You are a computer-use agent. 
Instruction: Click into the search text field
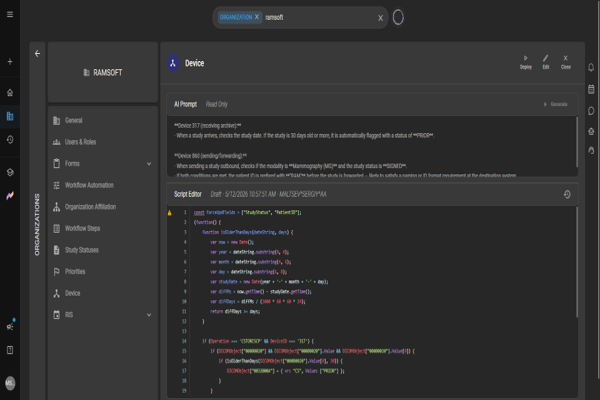click(320, 18)
